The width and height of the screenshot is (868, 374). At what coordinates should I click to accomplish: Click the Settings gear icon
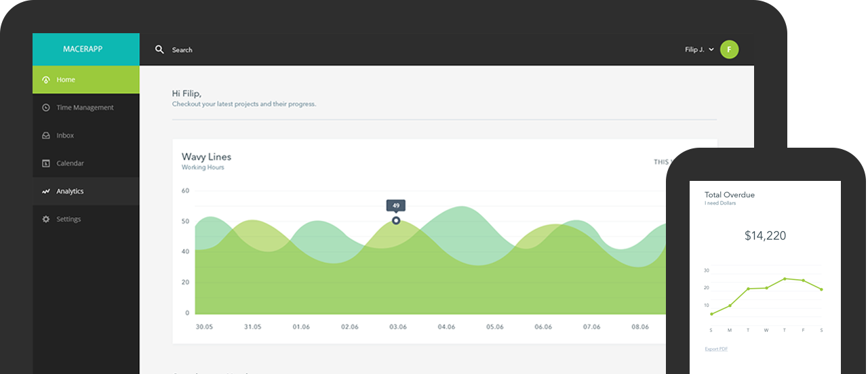[46, 220]
